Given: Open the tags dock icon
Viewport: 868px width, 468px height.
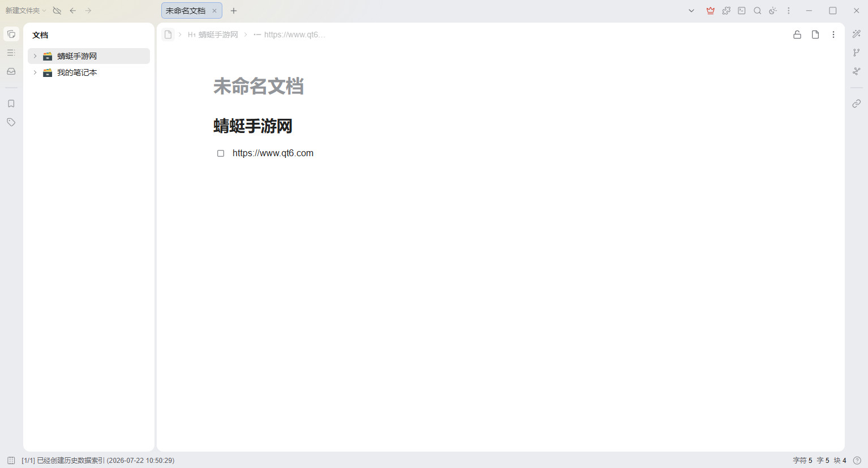Looking at the screenshot, I should [x=11, y=122].
